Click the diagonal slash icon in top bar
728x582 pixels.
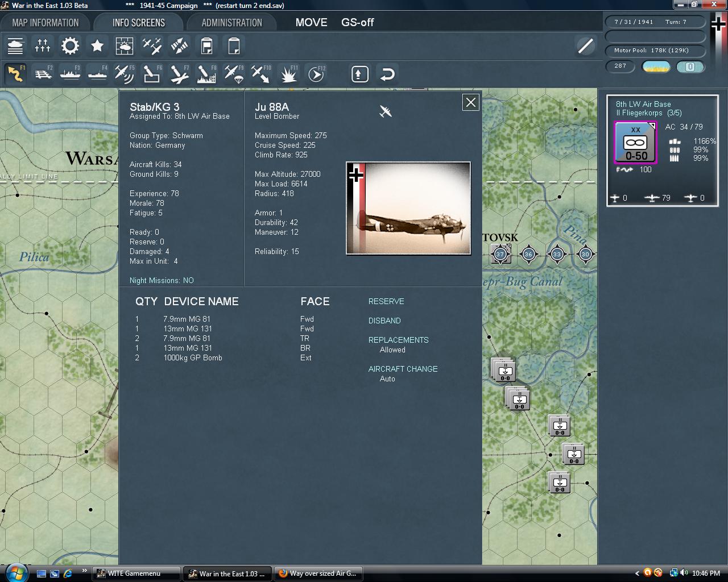point(585,45)
